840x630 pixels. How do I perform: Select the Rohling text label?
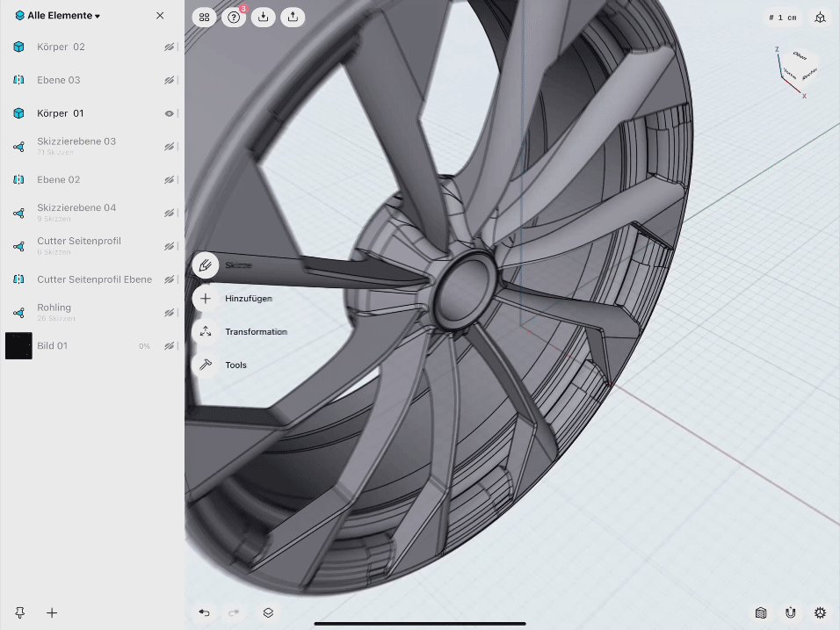tap(54, 308)
